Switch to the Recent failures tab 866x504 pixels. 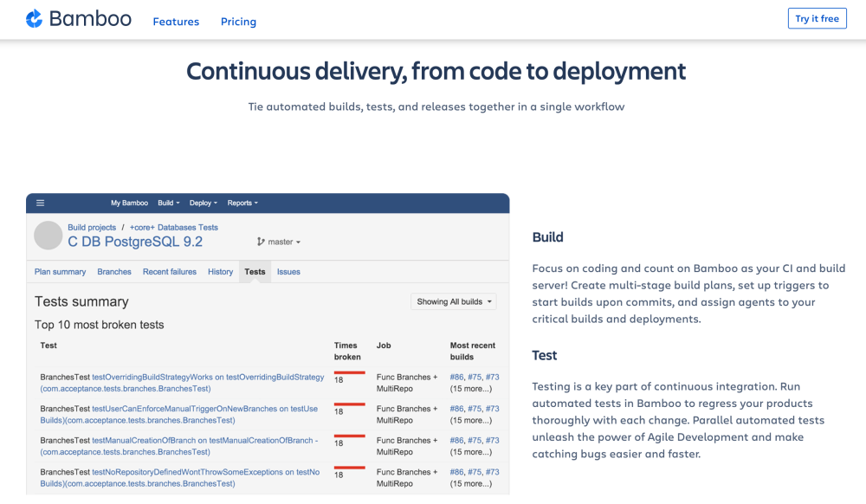[x=170, y=272]
